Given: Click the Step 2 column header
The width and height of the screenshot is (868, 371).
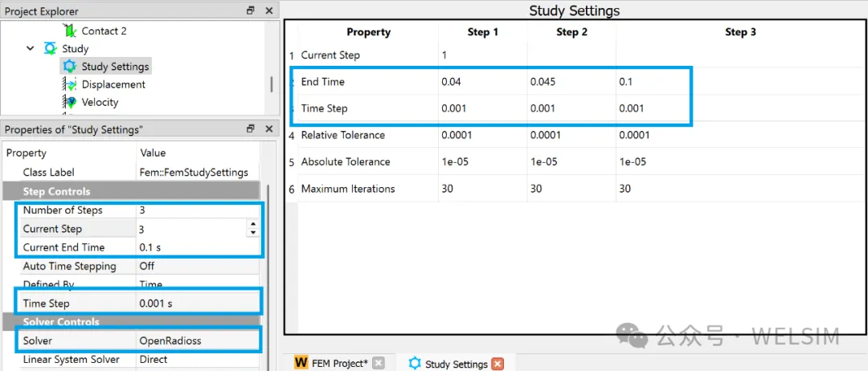Looking at the screenshot, I should [x=571, y=32].
